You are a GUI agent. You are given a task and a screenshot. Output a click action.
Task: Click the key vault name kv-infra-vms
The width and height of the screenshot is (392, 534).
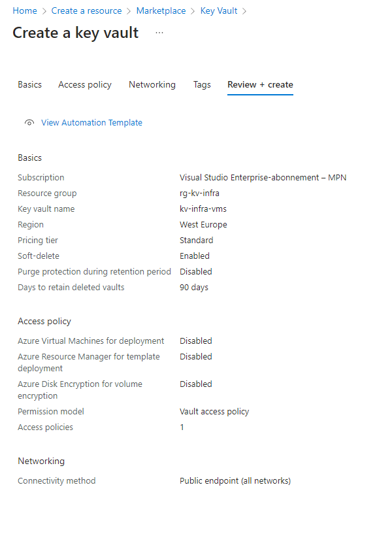pyautogui.click(x=203, y=209)
